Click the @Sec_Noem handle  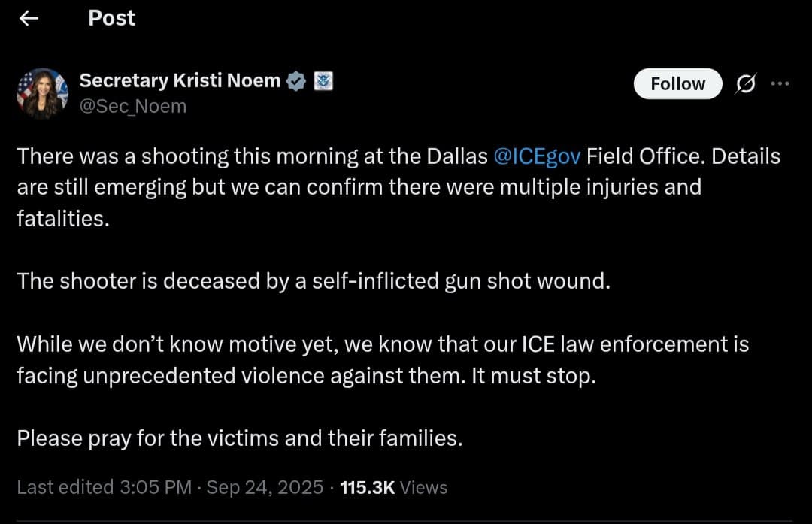coord(132,105)
